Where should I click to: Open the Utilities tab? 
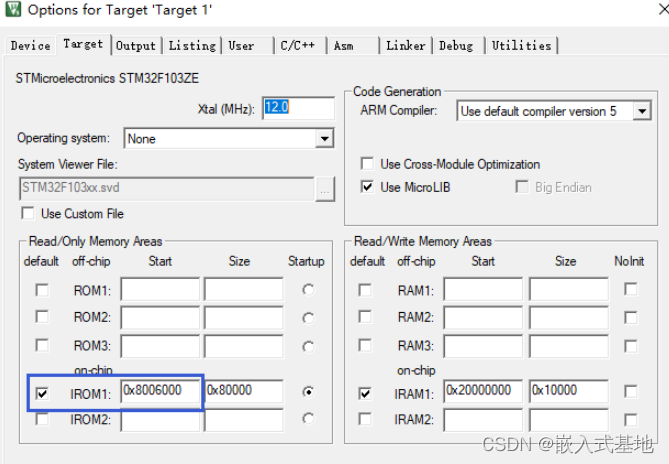[x=521, y=46]
